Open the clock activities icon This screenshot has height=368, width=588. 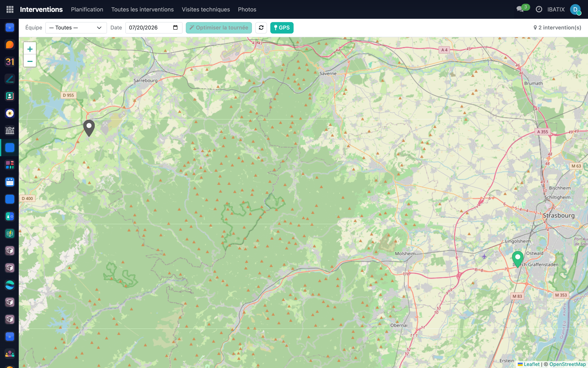point(539,9)
